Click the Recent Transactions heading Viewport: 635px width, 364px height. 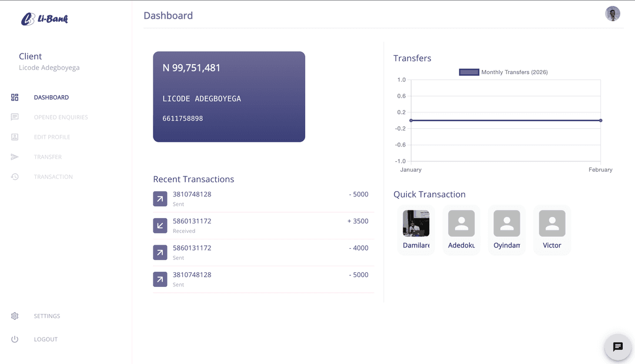click(x=193, y=179)
